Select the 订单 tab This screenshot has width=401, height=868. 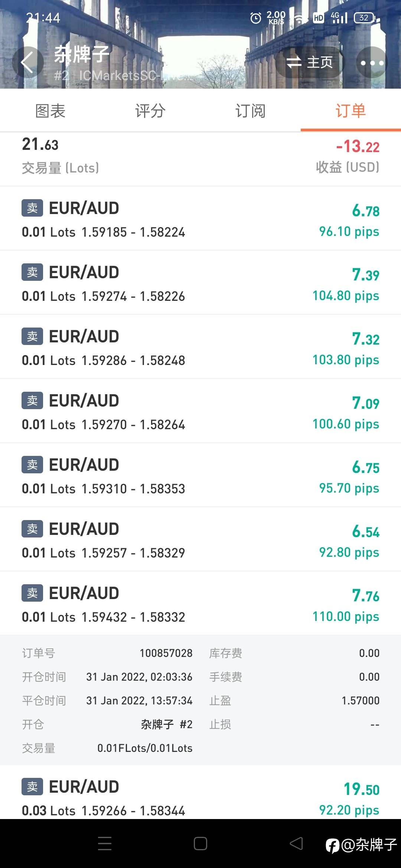[x=351, y=111]
